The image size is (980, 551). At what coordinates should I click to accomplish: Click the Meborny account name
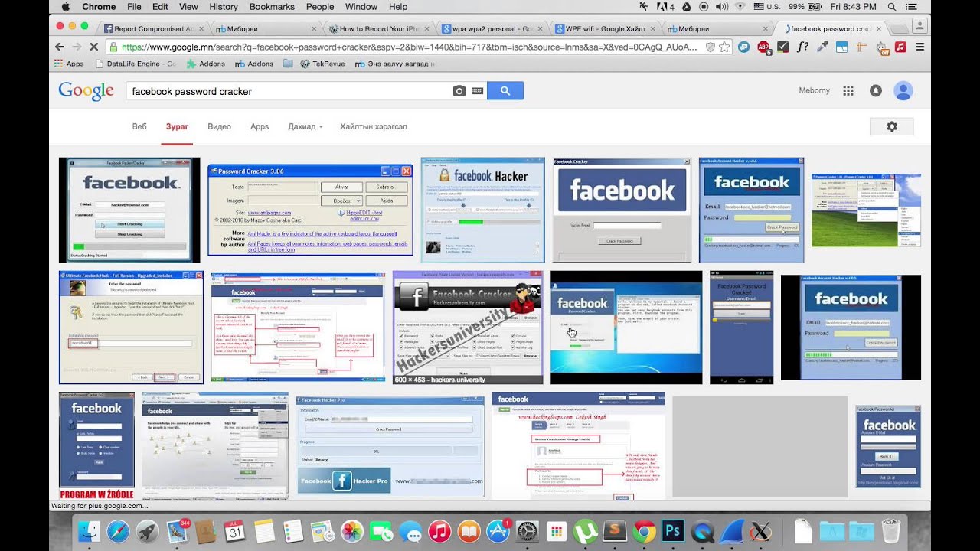click(814, 90)
